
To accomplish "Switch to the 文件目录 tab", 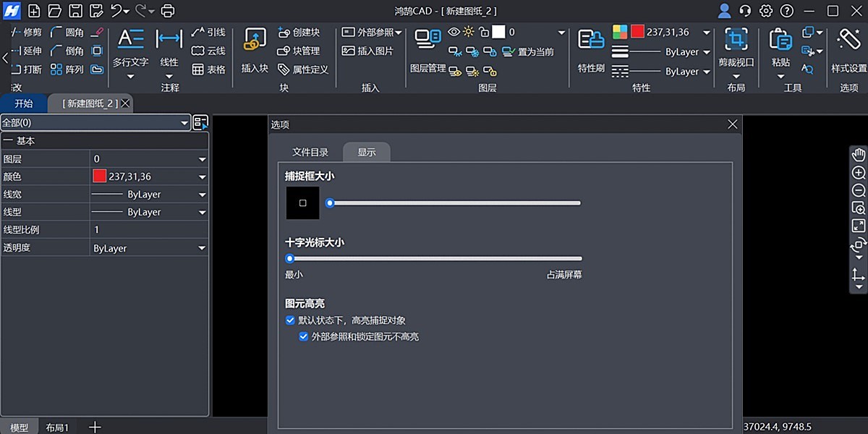I will [310, 152].
